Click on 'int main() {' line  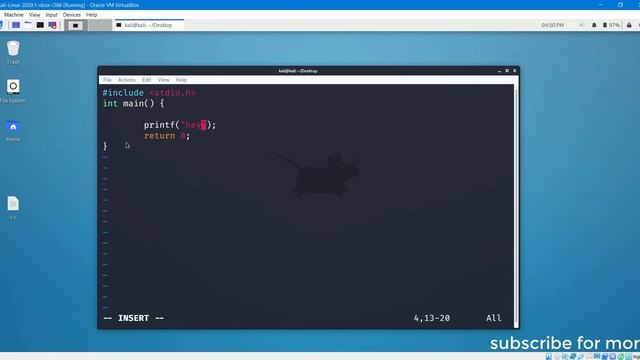click(x=133, y=104)
